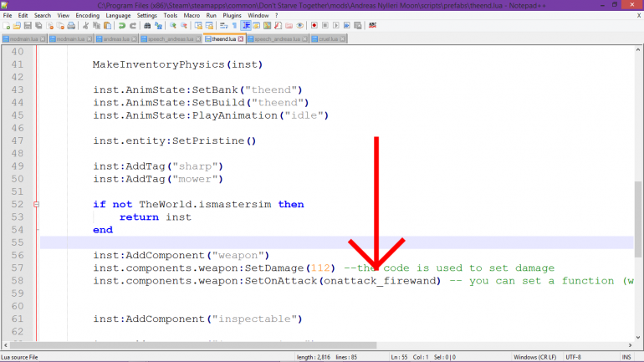Open the ? help menu

tap(276, 16)
